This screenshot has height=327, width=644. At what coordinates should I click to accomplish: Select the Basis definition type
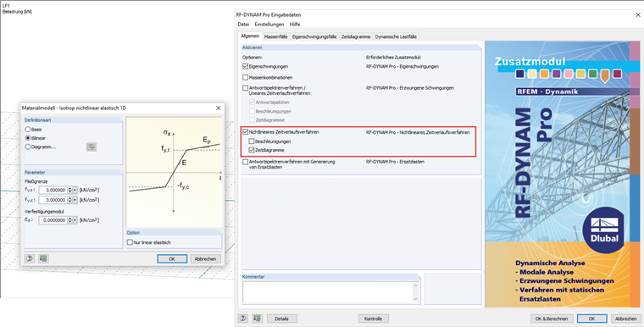(x=28, y=130)
